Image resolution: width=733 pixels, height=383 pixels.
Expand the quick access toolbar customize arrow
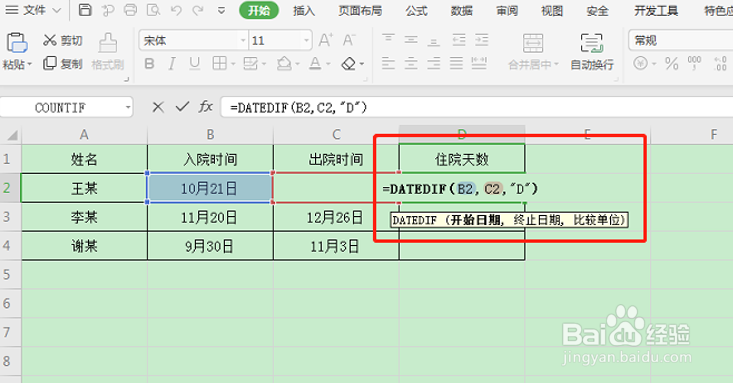(222, 10)
